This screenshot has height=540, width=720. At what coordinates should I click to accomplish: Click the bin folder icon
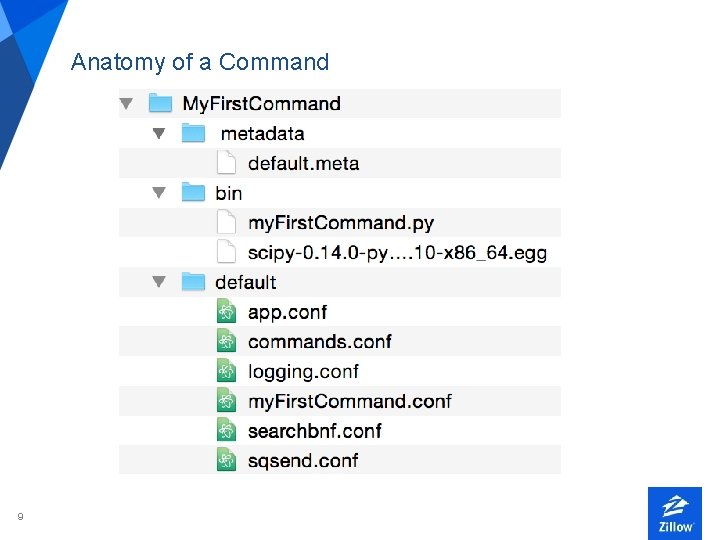click(193, 192)
